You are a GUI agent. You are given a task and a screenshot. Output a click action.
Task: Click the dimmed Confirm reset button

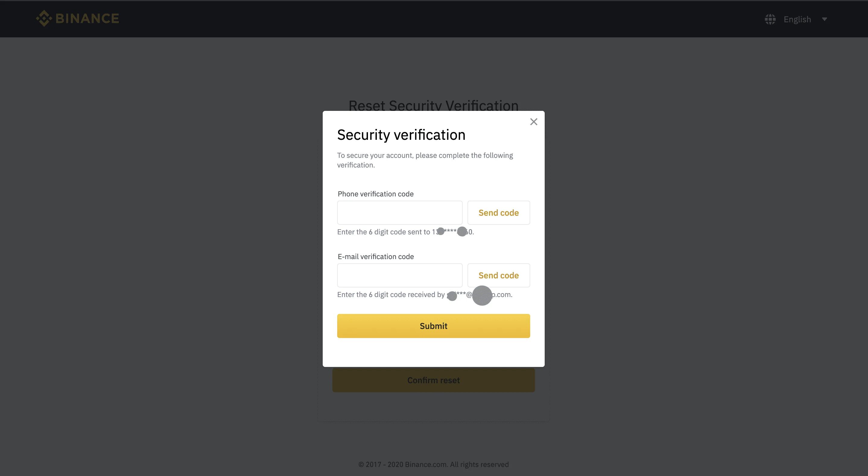tap(433, 380)
